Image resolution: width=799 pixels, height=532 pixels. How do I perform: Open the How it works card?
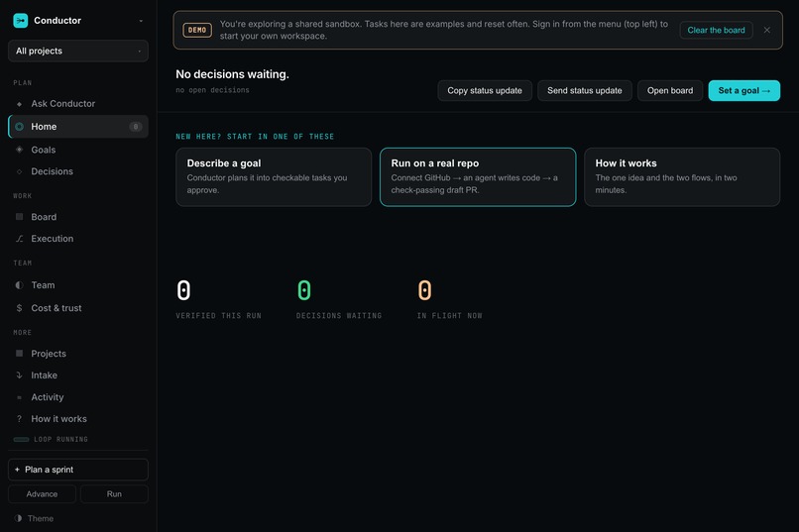682,177
